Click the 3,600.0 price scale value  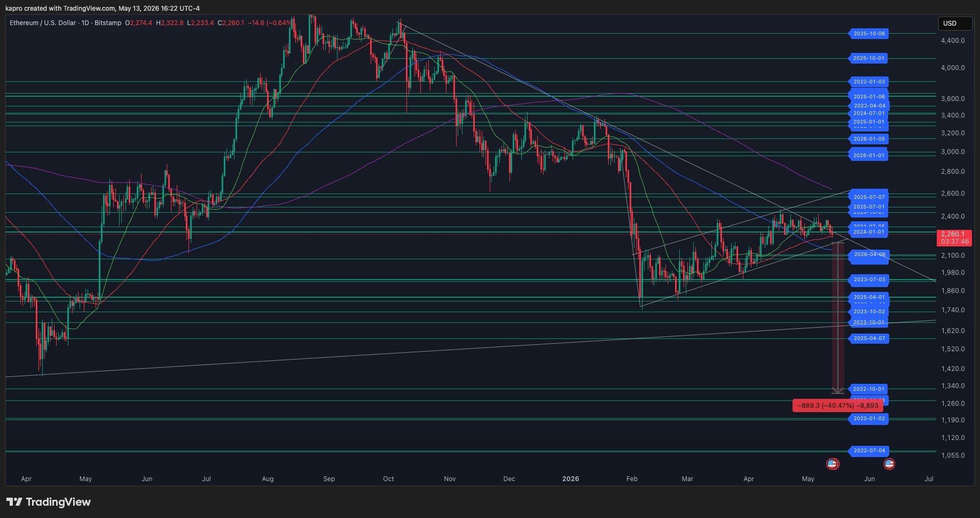953,99
